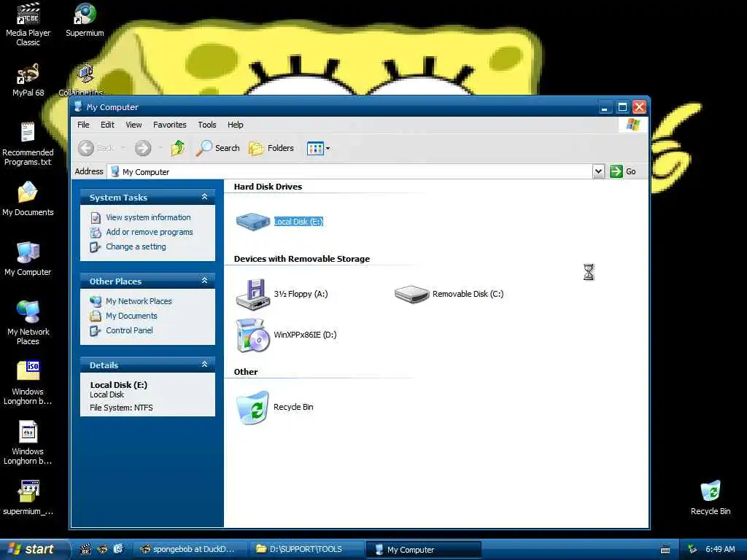The width and height of the screenshot is (747, 560).
Task: Select the WinXPPx86IE (D:) CD drive
Action: (x=253, y=335)
